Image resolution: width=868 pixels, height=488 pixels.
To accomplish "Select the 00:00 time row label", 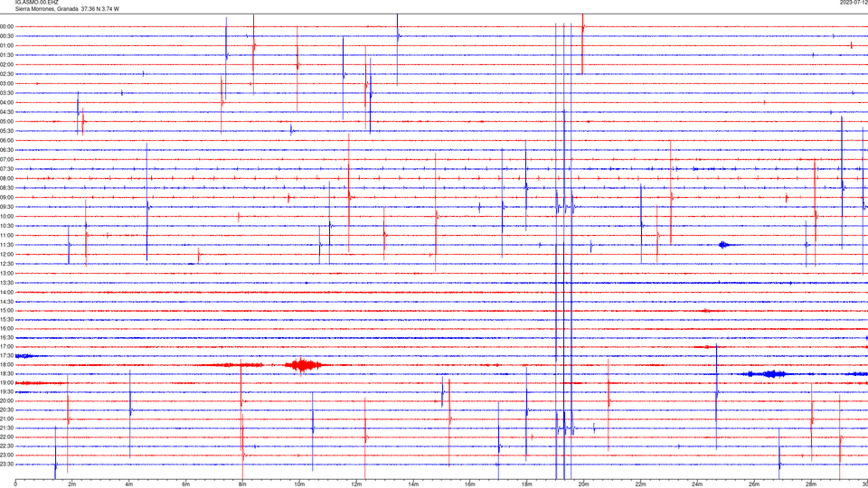I will coord(6,26).
